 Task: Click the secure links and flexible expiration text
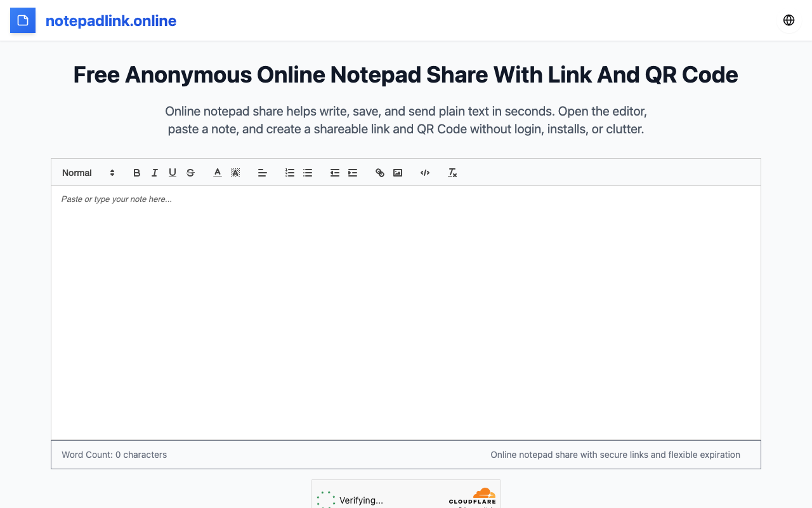tap(615, 455)
